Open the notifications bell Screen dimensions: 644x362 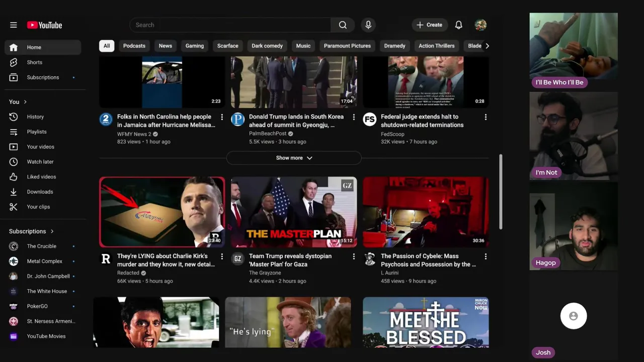click(458, 25)
